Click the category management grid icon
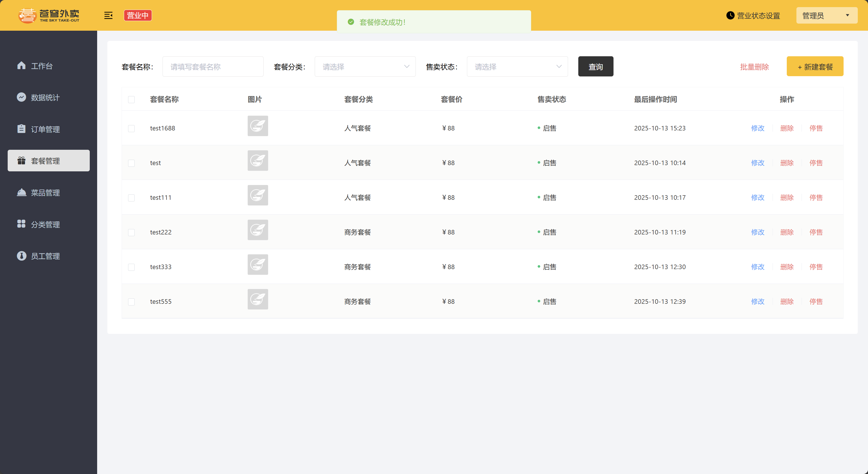868x474 pixels. click(x=21, y=224)
